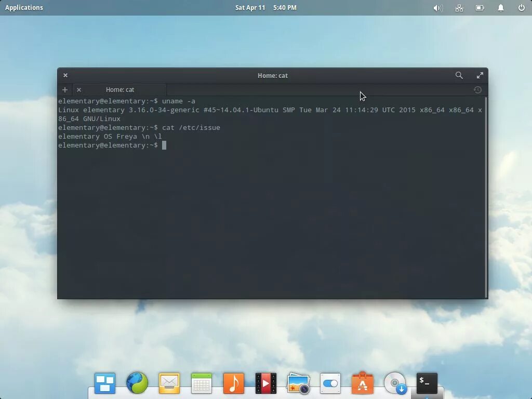Open a new terminal tab with plus button
The height and width of the screenshot is (399, 532).
pyautogui.click(x=64, y=89)
